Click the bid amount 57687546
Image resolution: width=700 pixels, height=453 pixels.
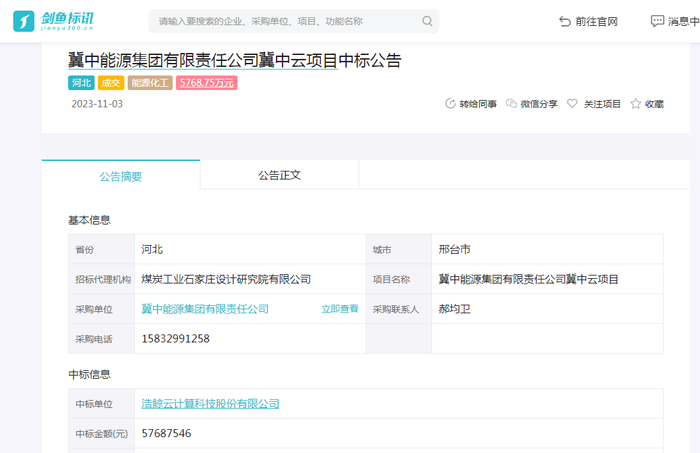pos(166,433)
